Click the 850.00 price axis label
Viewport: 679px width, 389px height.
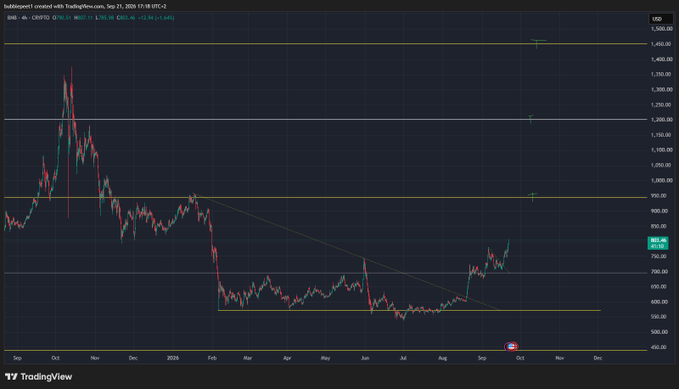[659, 226]
